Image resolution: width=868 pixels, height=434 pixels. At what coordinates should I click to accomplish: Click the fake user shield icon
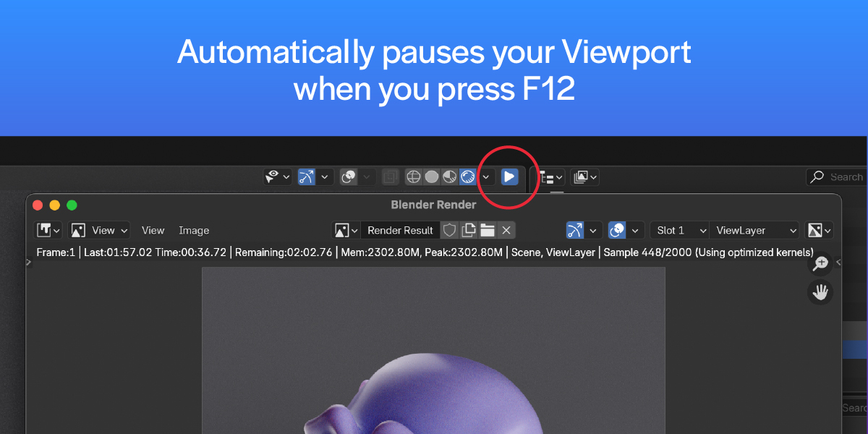tap(450, 230)
